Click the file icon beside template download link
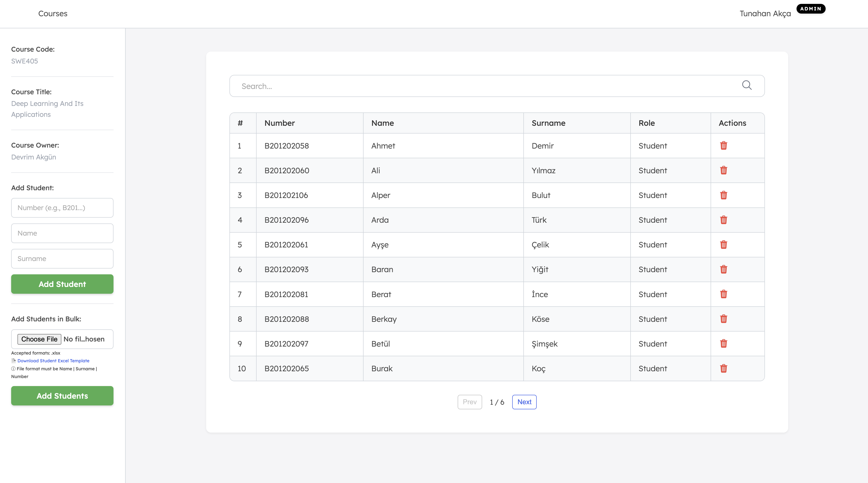Image resolution: width=868 pixels, height=483 pixels. click(14, 360)
